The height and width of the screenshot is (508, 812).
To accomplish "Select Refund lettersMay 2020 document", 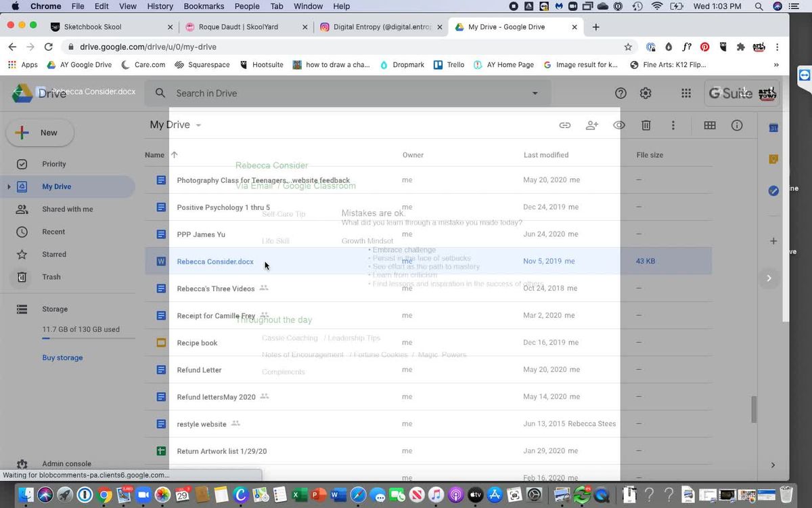I will pos(428,397).
